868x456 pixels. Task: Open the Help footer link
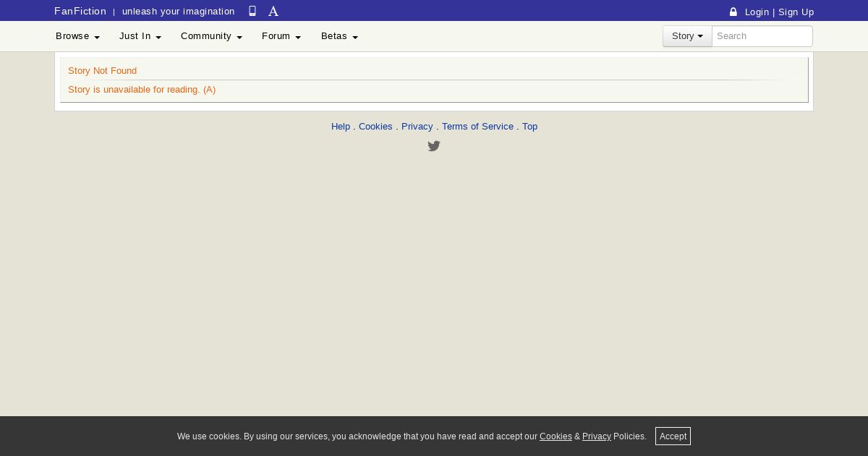click(x=341, y=126)
